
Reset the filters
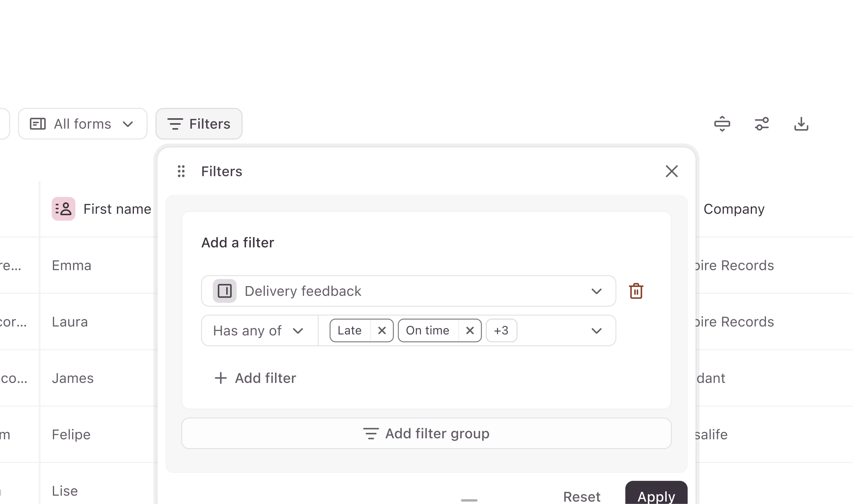click(582, 496)
